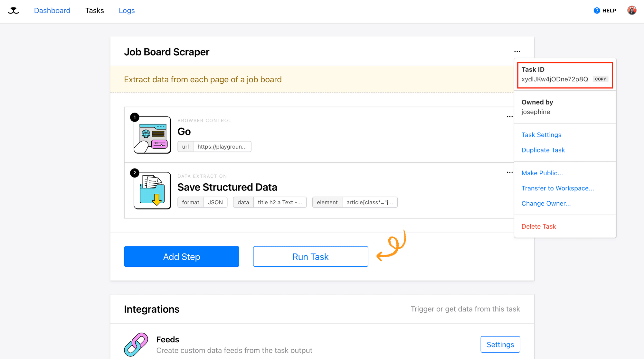
Task: Copy the Task ID
Action: 600,79
